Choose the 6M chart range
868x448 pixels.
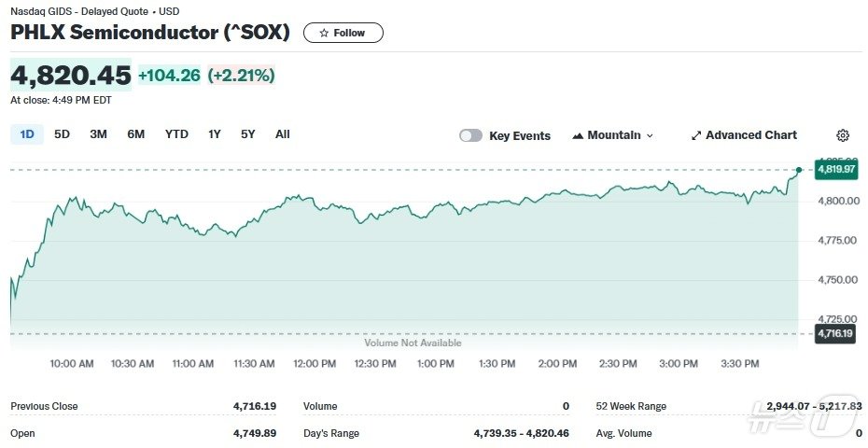[x=135, y=134]
